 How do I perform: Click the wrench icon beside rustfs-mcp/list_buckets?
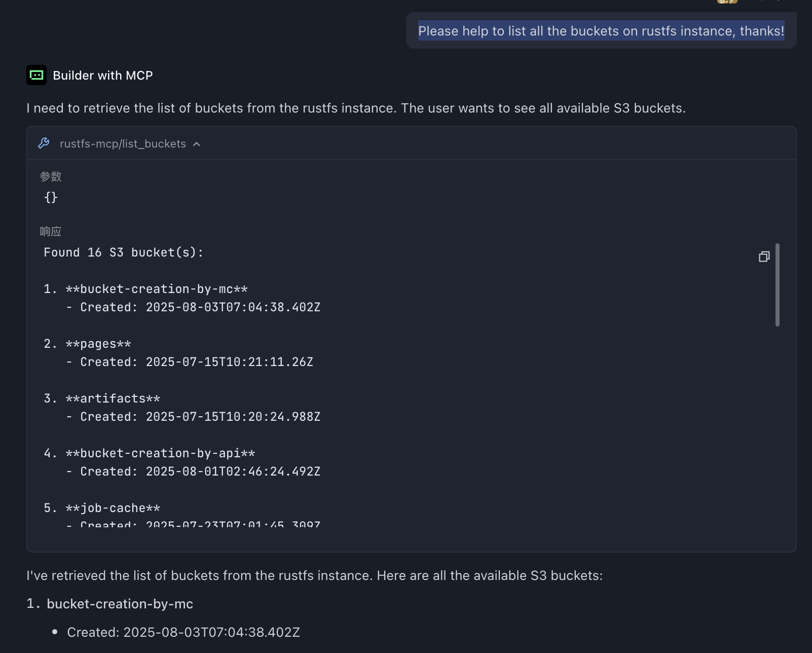[44, 143]
